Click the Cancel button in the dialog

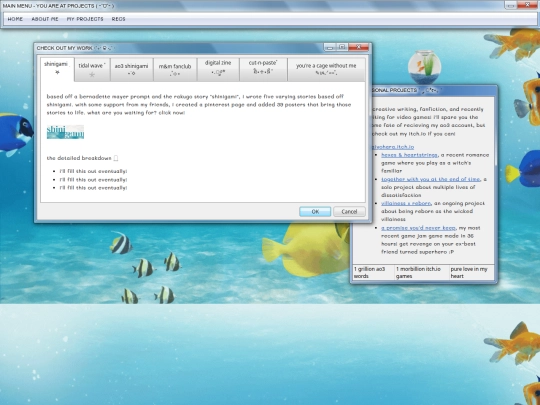[x=349, y=211]
